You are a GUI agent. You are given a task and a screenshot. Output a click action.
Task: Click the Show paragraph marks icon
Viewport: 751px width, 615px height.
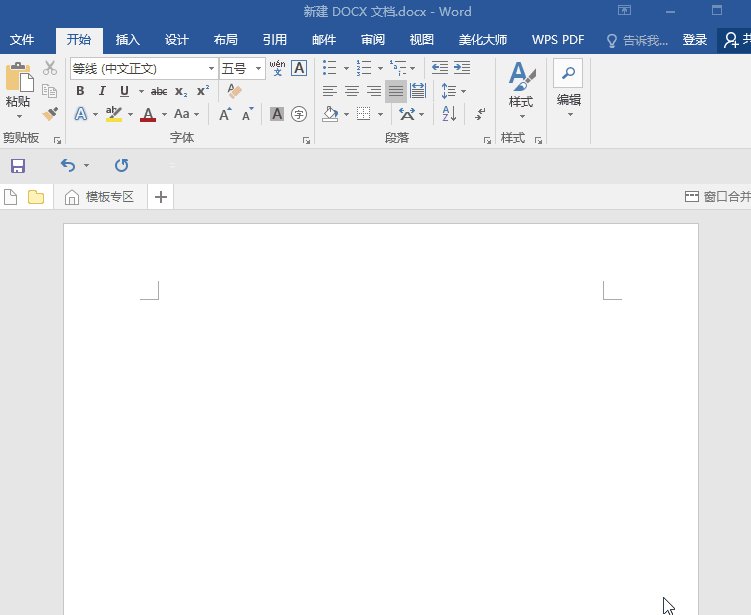[x=480, y=114]
